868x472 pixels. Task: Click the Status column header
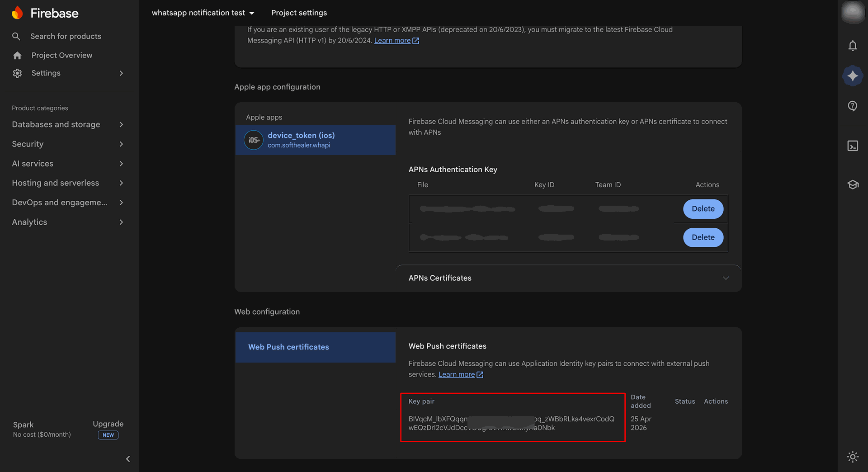(x=685, y=401)
